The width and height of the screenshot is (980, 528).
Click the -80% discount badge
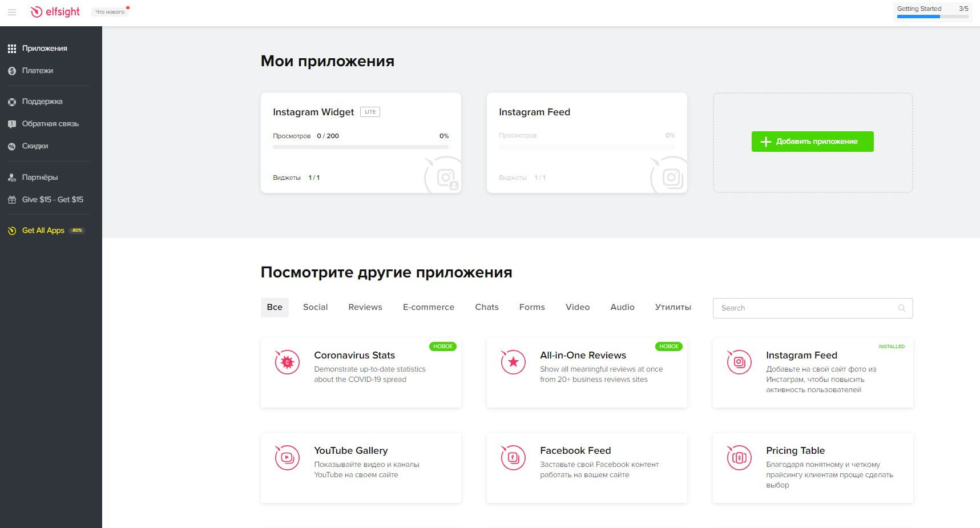(77, 231)
